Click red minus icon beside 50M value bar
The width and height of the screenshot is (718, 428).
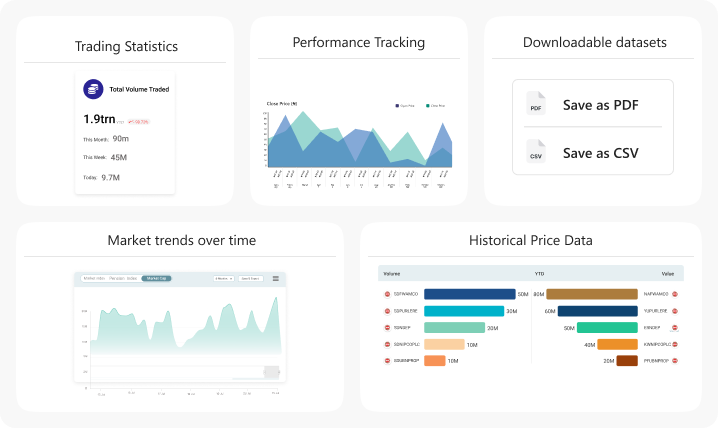[675, 328]
